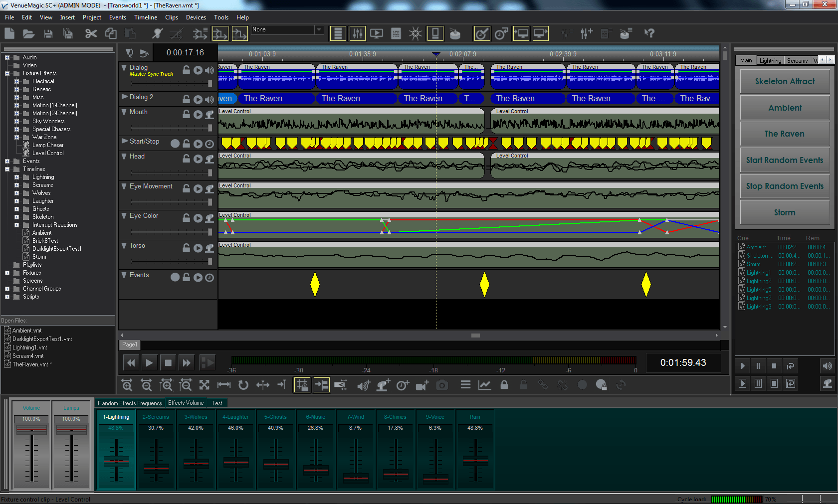Open the Timeline menu
Viewport: 838px width, 504px height.
click(x=146, y=17)
